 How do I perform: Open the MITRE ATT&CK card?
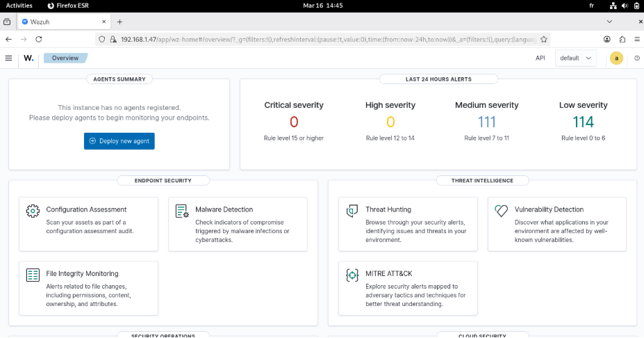pos(408,288)
